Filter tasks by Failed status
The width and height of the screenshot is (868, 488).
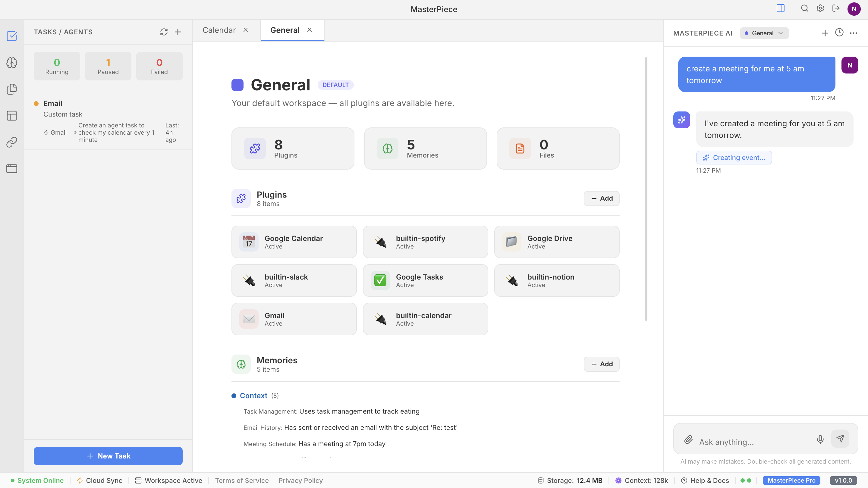pyautogui.click(x=159, y=66)
